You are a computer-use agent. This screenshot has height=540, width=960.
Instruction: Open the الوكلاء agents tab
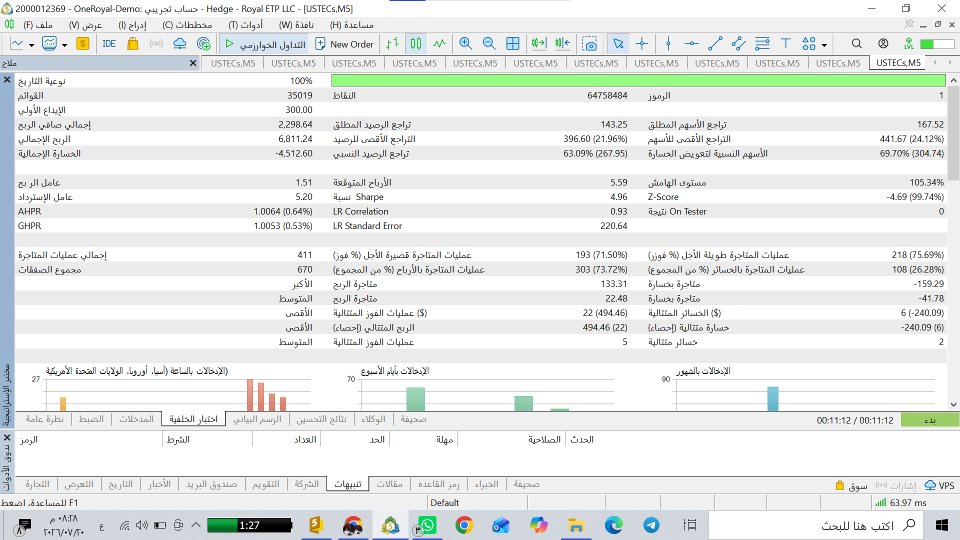pos(373,419)
